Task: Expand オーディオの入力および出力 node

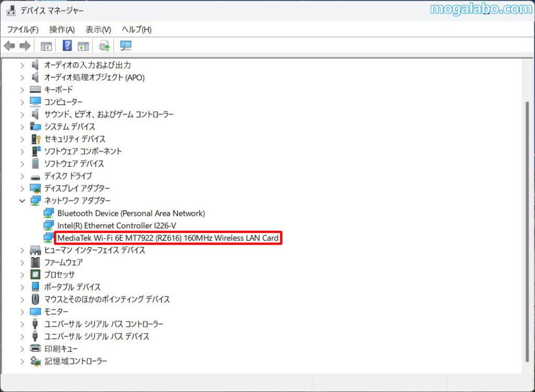Action: point(22,65)
